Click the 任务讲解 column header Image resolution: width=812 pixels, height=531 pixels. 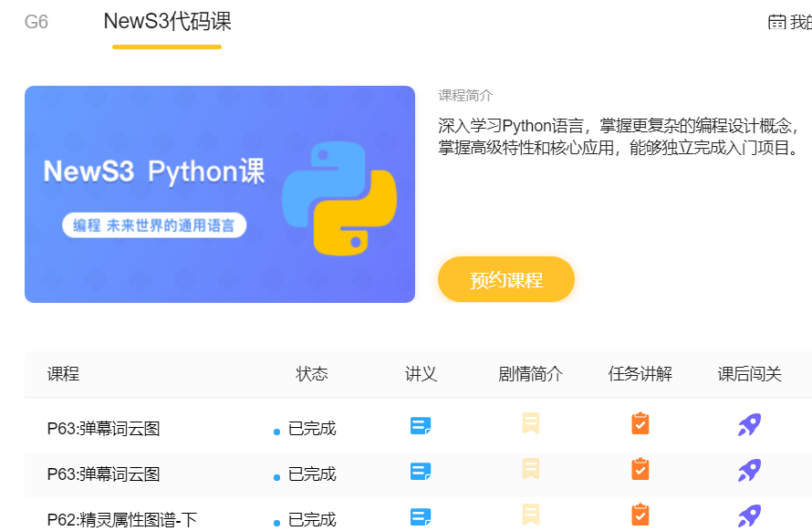click(640, 373)
